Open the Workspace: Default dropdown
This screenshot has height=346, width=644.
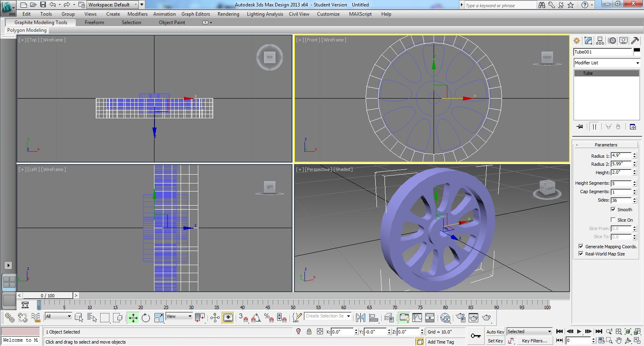point(113,4)
